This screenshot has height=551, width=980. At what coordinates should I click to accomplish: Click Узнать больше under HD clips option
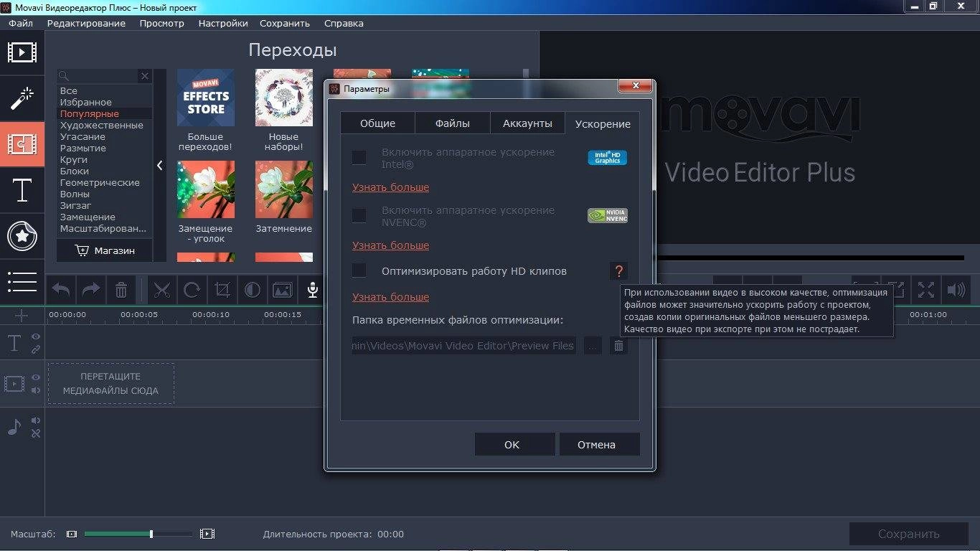390,297
